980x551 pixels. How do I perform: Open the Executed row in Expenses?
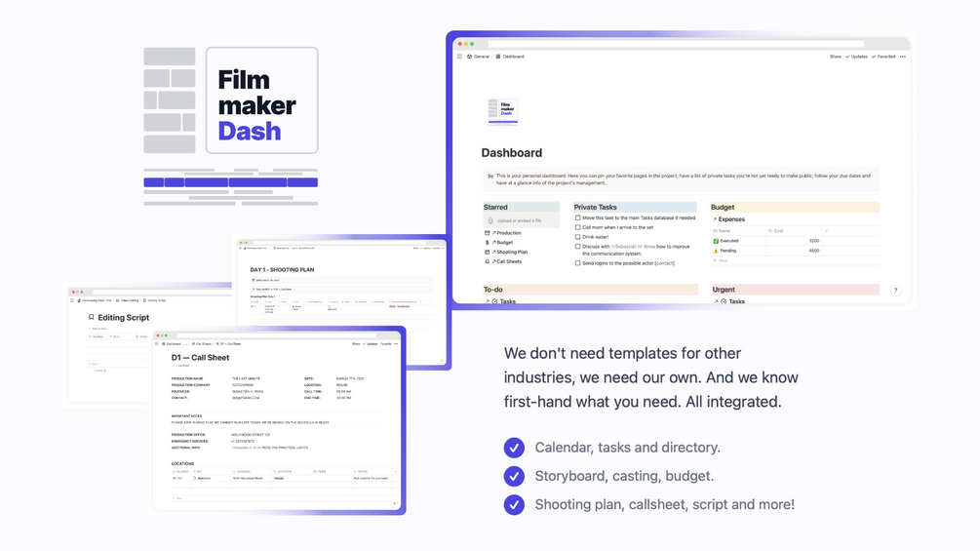point(725,241)
